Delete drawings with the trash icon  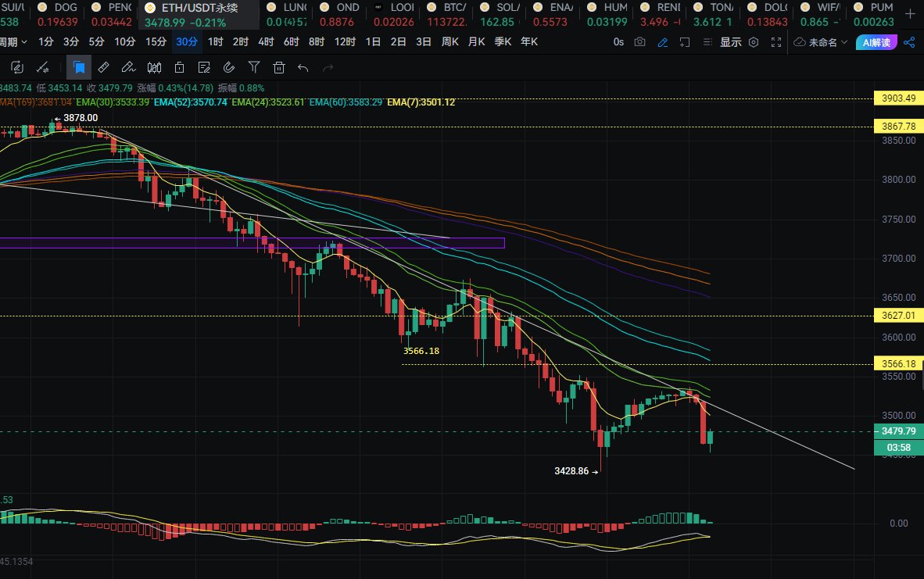279,68
